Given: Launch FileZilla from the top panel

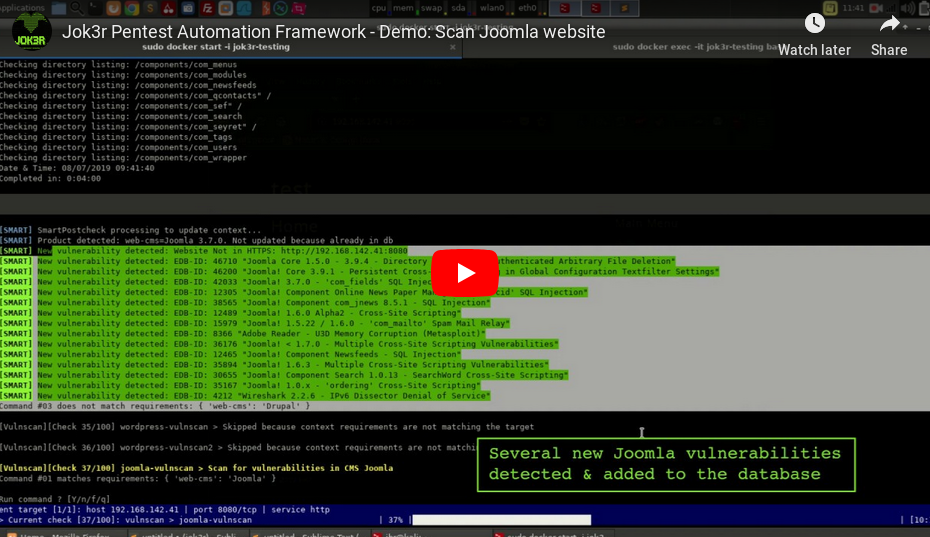Looking at the screenshot, I should [207, 8].
